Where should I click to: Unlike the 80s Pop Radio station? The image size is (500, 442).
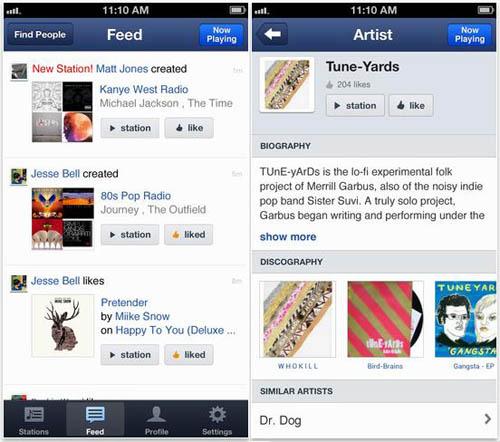pyautogui.click(x=189, y=235)
